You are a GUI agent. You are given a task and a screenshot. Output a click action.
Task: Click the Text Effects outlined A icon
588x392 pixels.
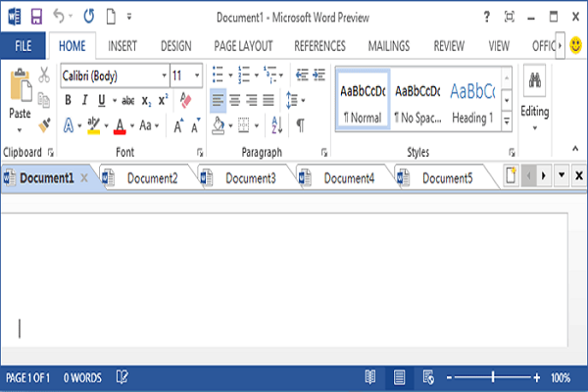pos(69,125)
